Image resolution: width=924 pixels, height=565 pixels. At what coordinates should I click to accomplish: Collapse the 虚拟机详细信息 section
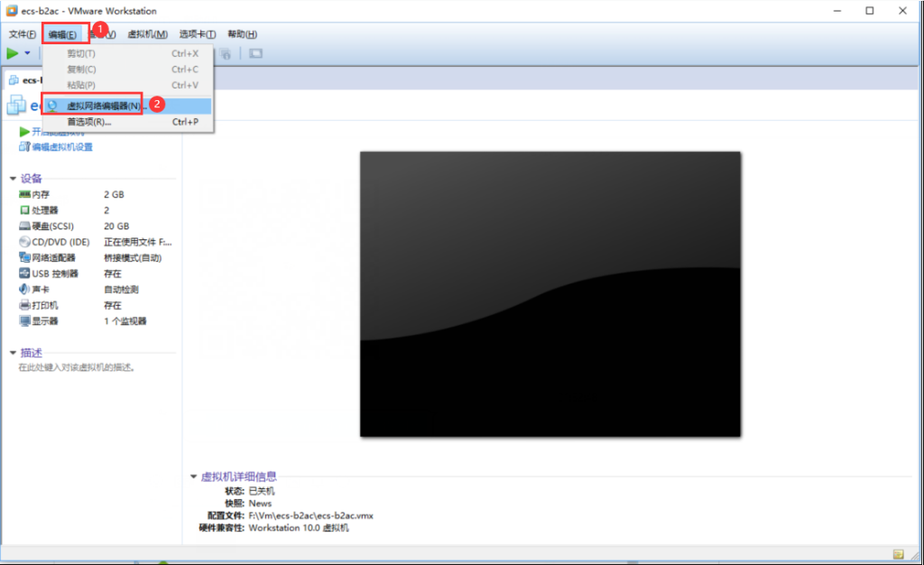coord(193,477)
